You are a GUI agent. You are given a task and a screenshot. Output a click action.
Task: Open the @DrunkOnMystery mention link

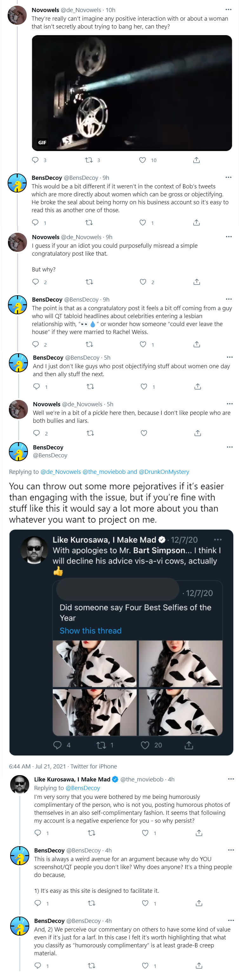tap(164, 472)
